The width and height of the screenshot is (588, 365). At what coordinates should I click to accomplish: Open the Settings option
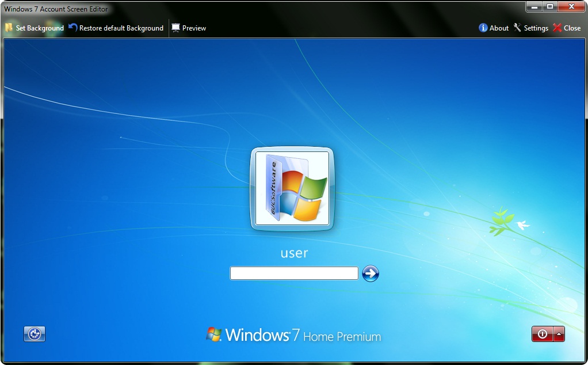pos(530,28)
